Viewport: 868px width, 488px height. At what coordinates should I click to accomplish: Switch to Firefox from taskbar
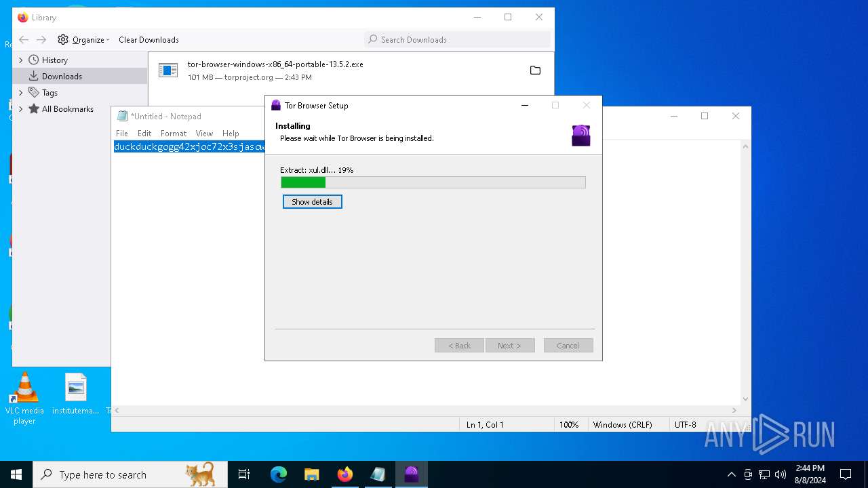point(345,474)
